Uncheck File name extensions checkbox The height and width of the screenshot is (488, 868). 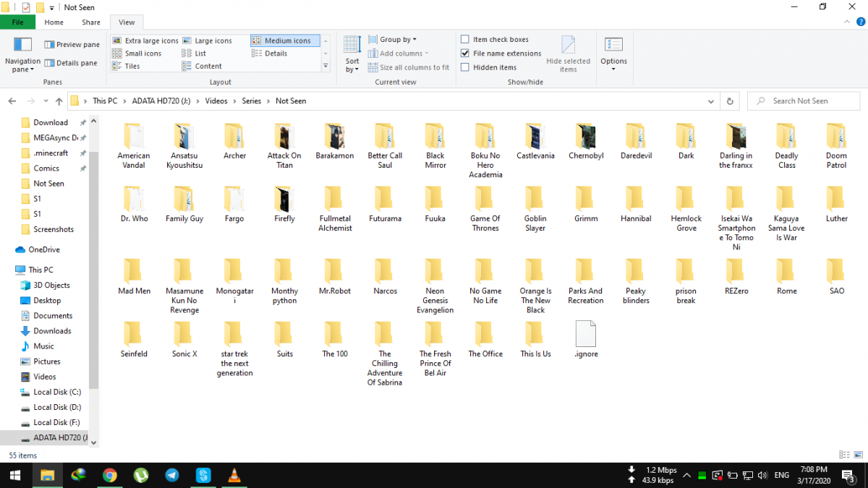coord(465,53)
